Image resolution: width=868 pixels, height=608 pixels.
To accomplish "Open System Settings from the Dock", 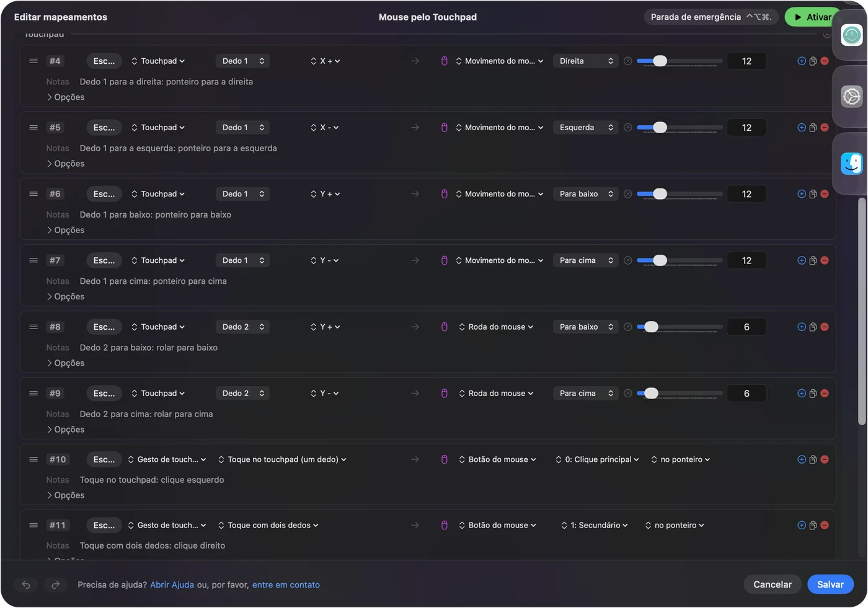I will click(x=852, y=97).
